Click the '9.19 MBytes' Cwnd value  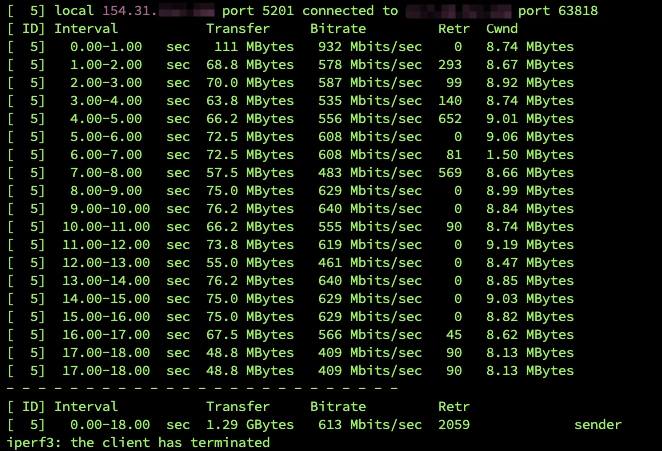530,245
